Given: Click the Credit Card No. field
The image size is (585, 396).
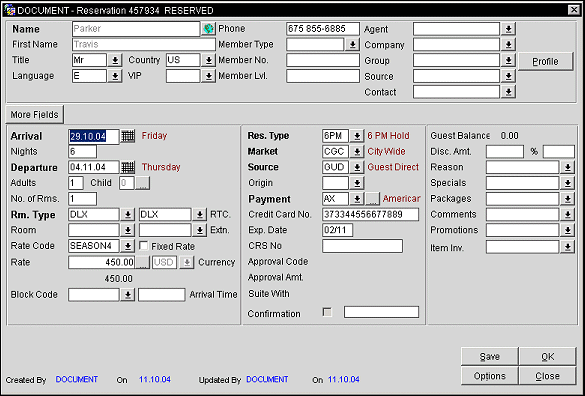Looking at the screenshot, I should tap(370, 215).
